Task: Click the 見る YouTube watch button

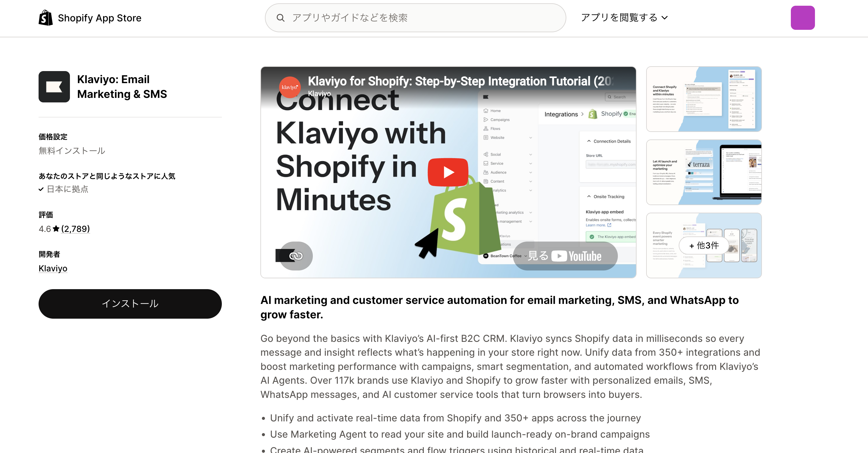Action: coord(565,256)
